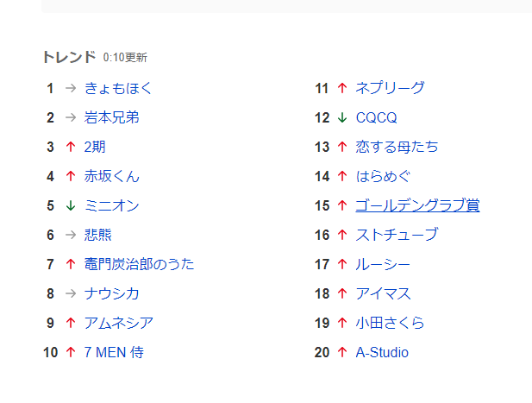532x403 pixels.
Task: Click the 岩本兄弟 trend link
Action: (x=112, y=117)
